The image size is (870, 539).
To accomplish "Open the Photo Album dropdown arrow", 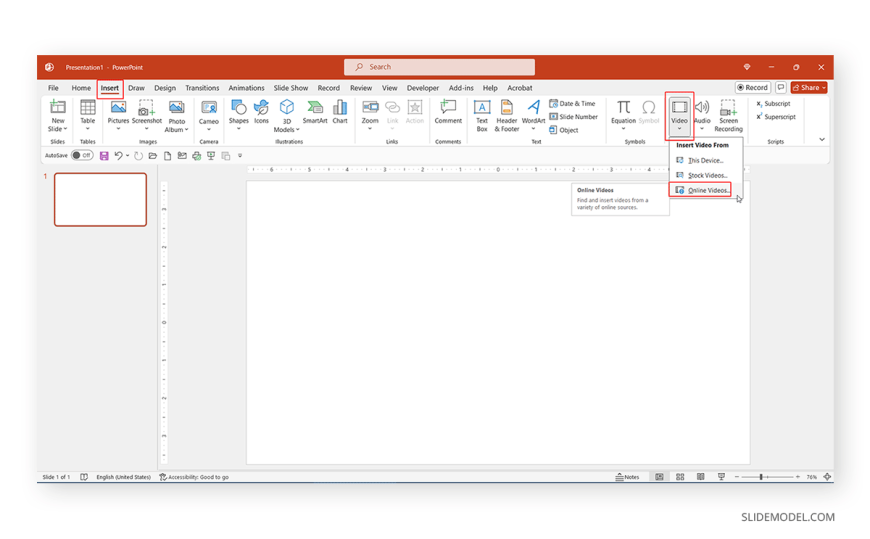I will pyautogui.click(x=186, y=130).
